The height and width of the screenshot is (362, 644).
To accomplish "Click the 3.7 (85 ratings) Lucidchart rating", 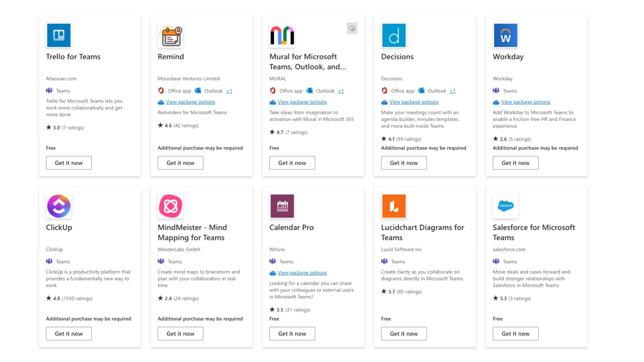I will pyautogui.click(x=401, y=292).
